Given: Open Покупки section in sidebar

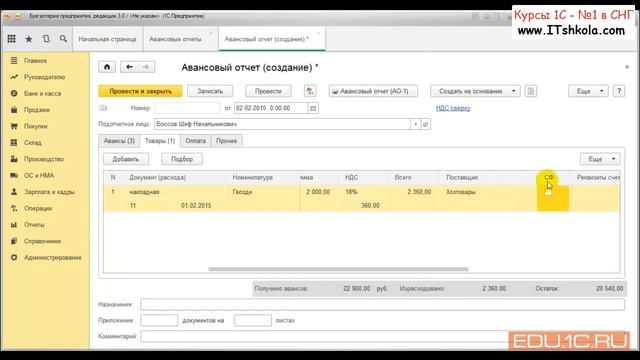Looking at the screenshot, I should point(36,126).
